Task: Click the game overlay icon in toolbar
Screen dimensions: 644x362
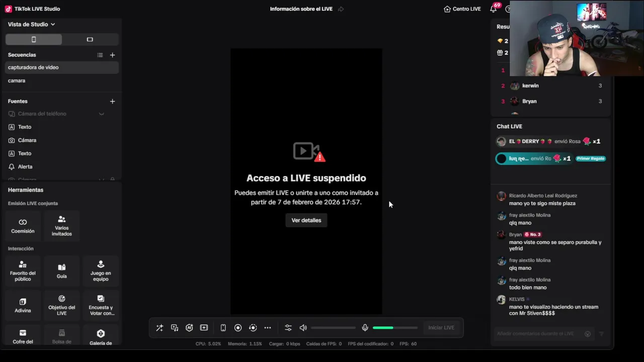Action: (x=204, y=328)
